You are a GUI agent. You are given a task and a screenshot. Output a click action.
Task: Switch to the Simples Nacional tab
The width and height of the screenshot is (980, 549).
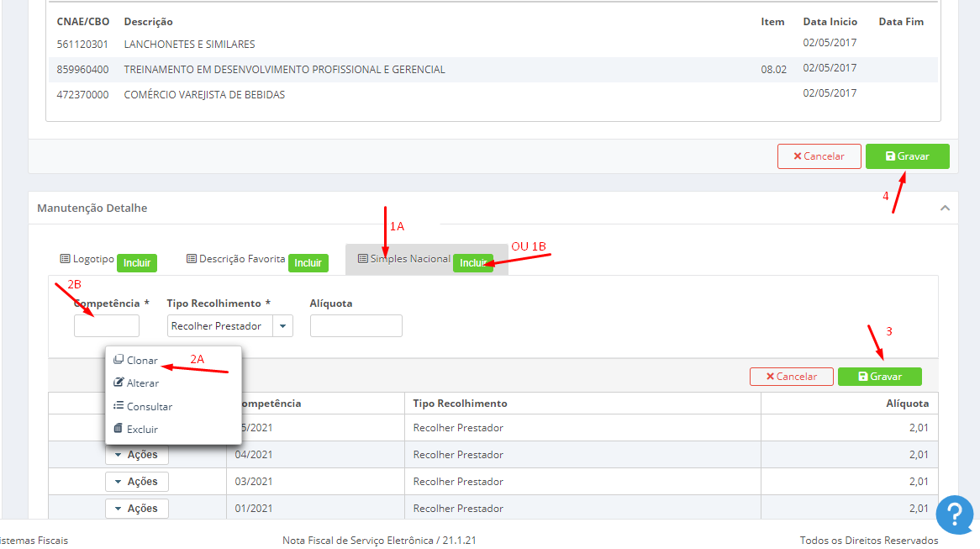click(403, 259)
